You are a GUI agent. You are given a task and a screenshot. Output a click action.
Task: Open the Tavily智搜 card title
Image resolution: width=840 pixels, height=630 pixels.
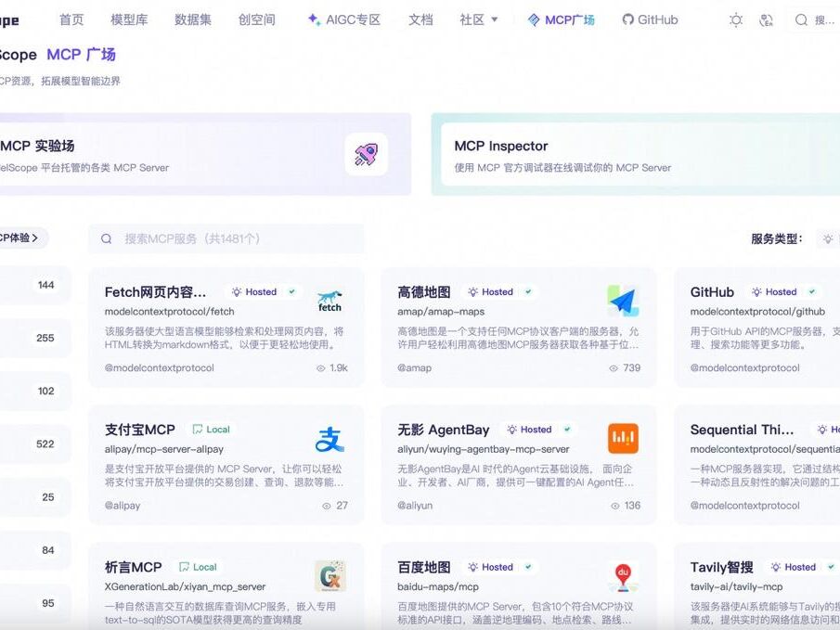(721, 567)
